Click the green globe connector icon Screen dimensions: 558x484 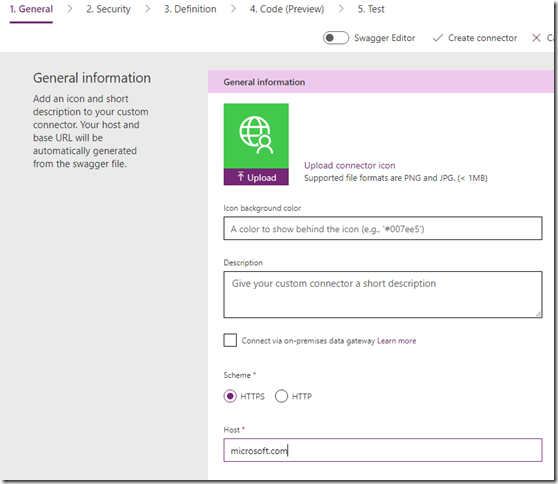pyautogui.click(x=256, y=136)
